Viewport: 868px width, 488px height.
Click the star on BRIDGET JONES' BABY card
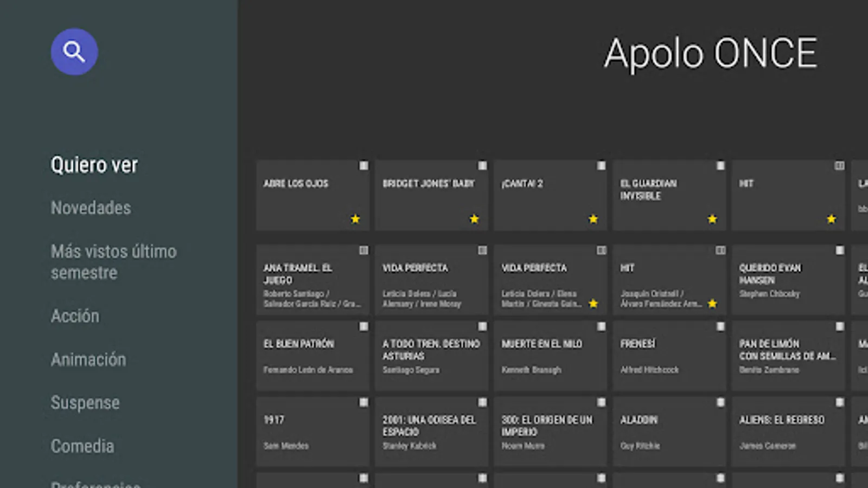474,219
